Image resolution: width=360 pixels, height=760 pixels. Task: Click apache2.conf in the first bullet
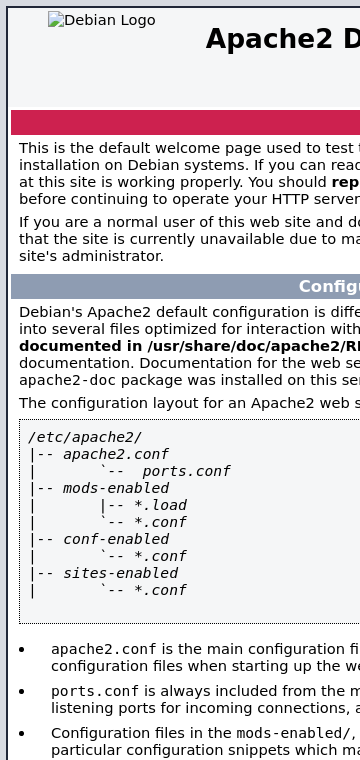coord(104,649)
